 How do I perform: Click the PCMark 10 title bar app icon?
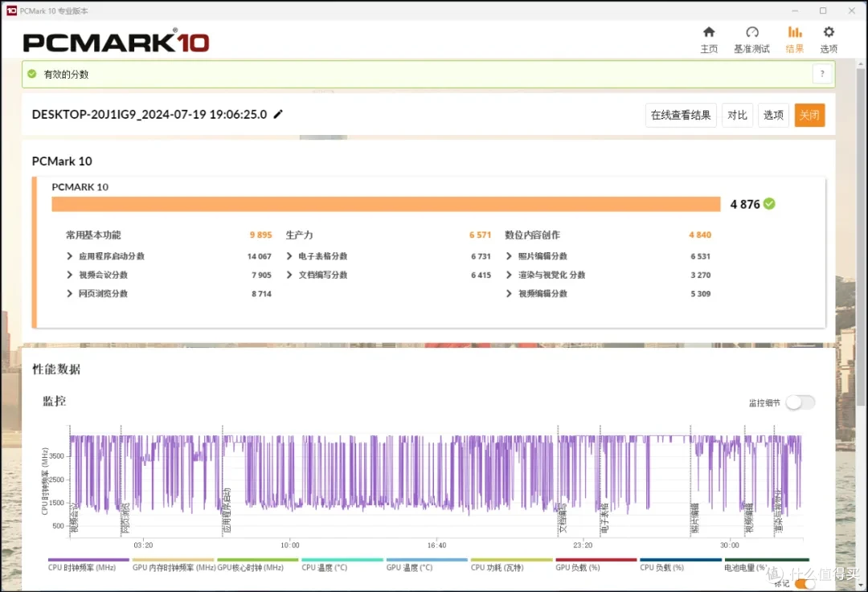coord(11,10)
